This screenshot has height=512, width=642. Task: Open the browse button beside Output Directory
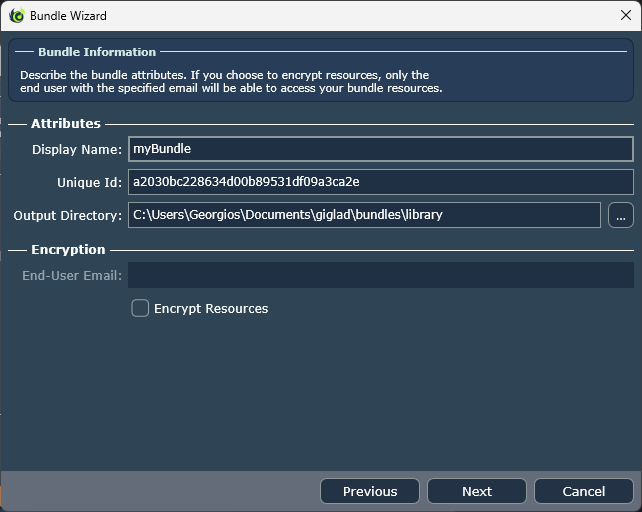[x=620, y=215]
